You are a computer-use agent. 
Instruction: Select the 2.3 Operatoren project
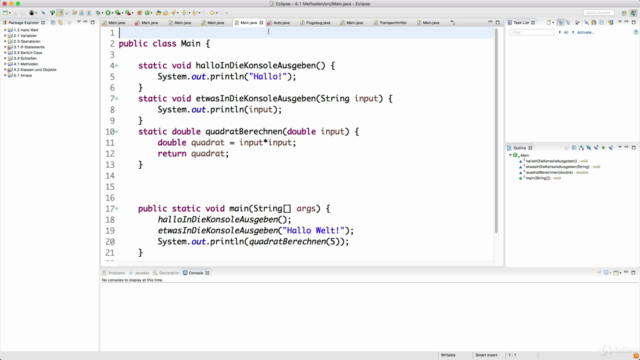(27, 42)
